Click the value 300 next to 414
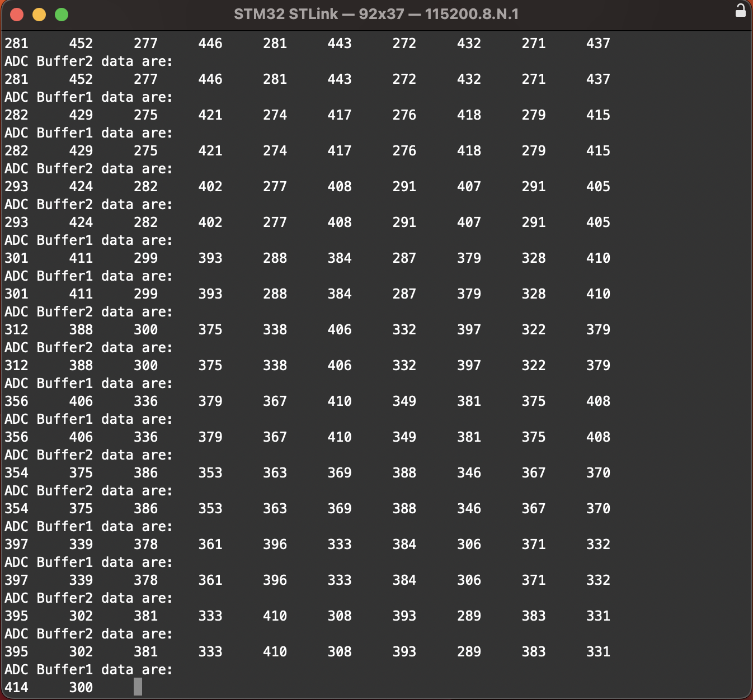Screen dimensions: 753x700 [x=81, y=688]
